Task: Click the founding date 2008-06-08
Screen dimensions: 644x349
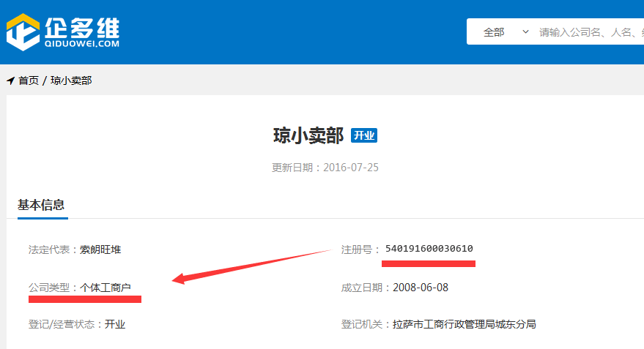Action: pos(421,288)
